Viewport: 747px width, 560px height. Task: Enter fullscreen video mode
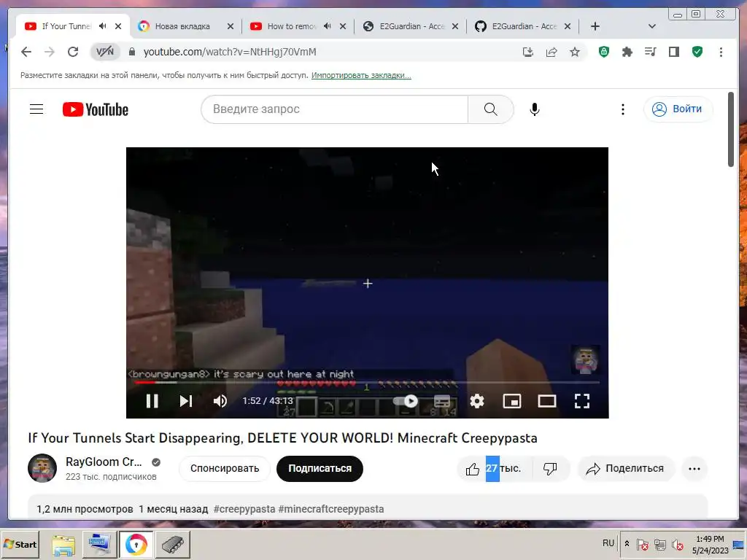tap(582, 401)
